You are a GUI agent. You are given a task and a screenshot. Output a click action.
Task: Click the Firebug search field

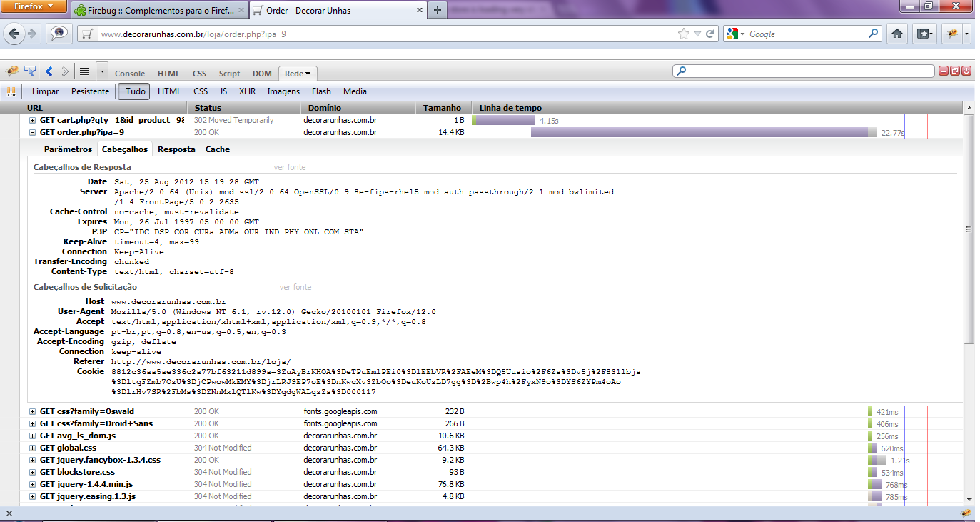[803, 71]
